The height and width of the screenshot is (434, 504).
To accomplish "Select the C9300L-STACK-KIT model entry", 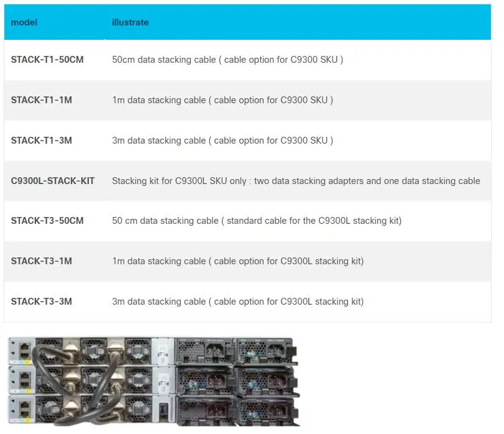I will click(53, 180).
